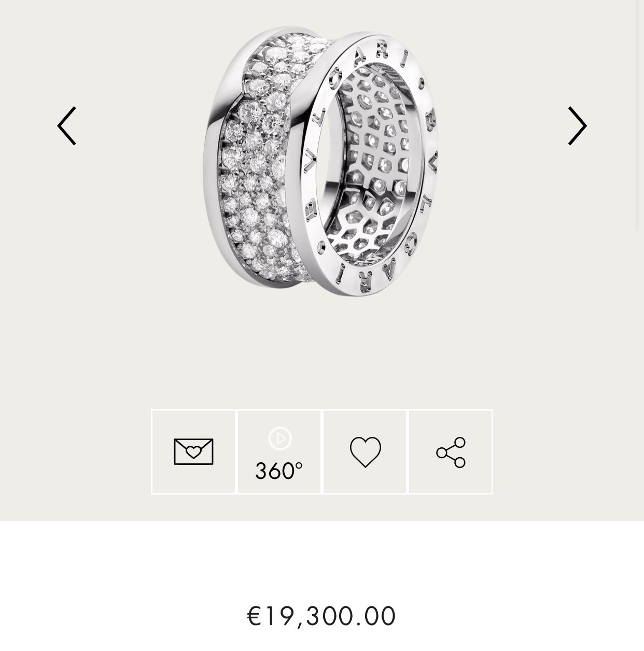Image resolution: width=644 pixels, height=651 pixels.
Task: Open the share icon options
Action: click(x=451, y=452)
